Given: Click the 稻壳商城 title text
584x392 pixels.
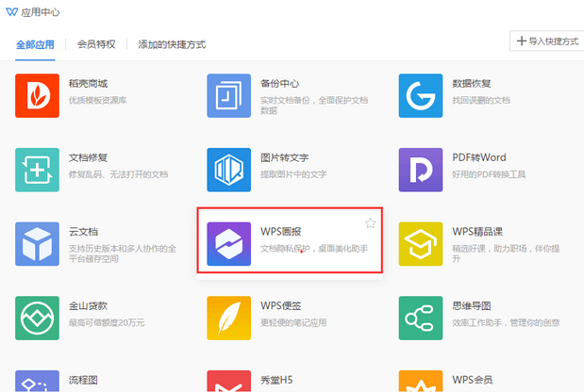Looking at the screenshot, I should tap(88, 84).
